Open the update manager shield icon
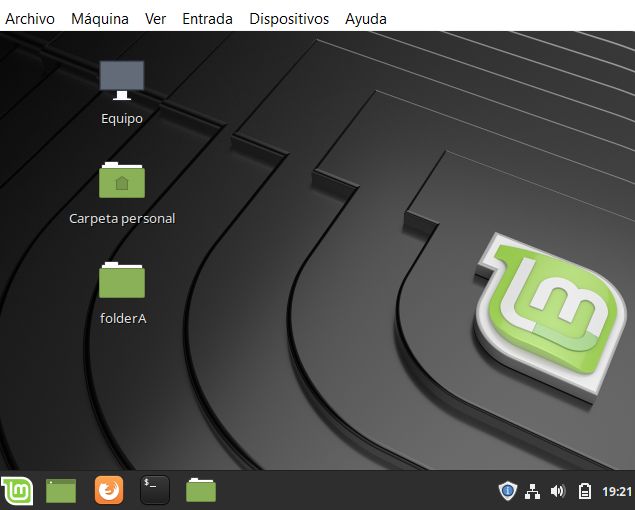Screen dimensions: 635x510 coord(507,491)
